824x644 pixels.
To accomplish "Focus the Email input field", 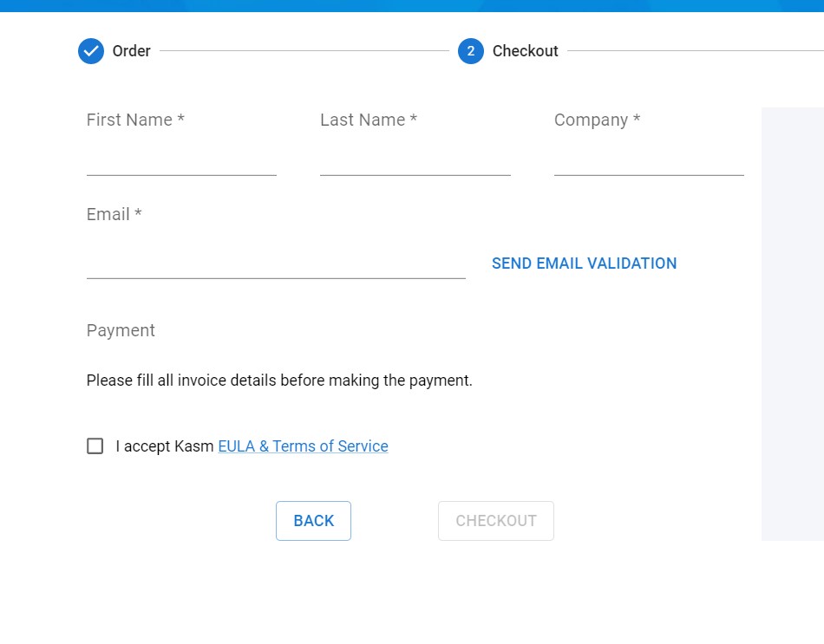I will 276,263.
